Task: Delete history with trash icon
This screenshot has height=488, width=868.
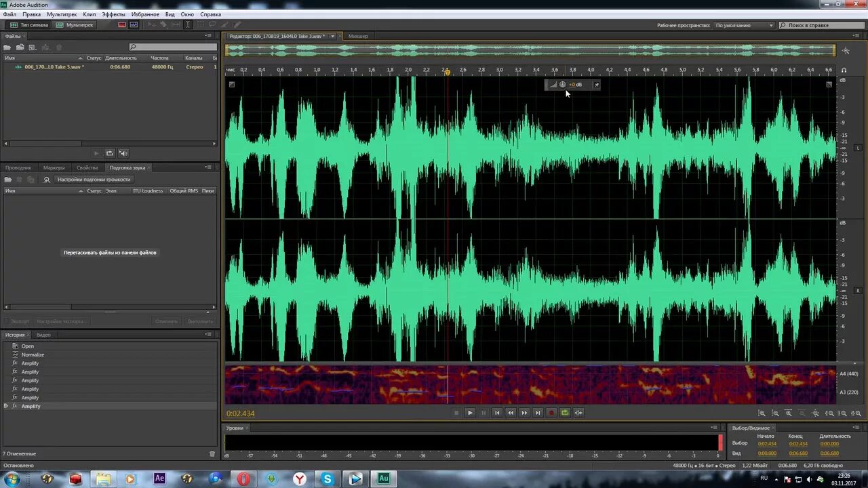Action: 212,453
